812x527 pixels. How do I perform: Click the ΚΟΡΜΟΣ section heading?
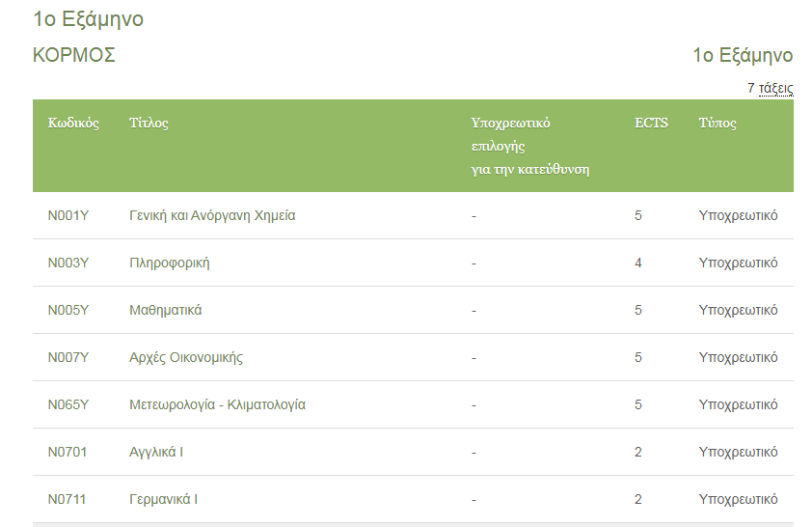(74, 55)
